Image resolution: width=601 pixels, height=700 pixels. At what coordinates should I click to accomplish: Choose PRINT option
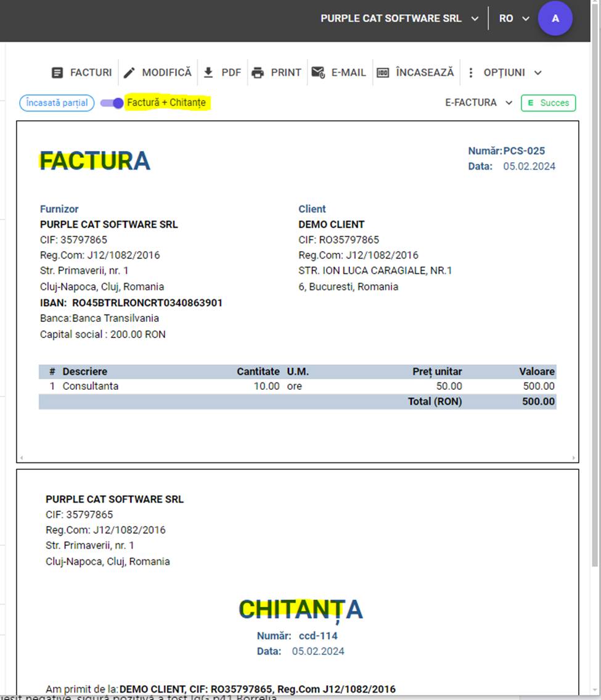coord(286,73)
